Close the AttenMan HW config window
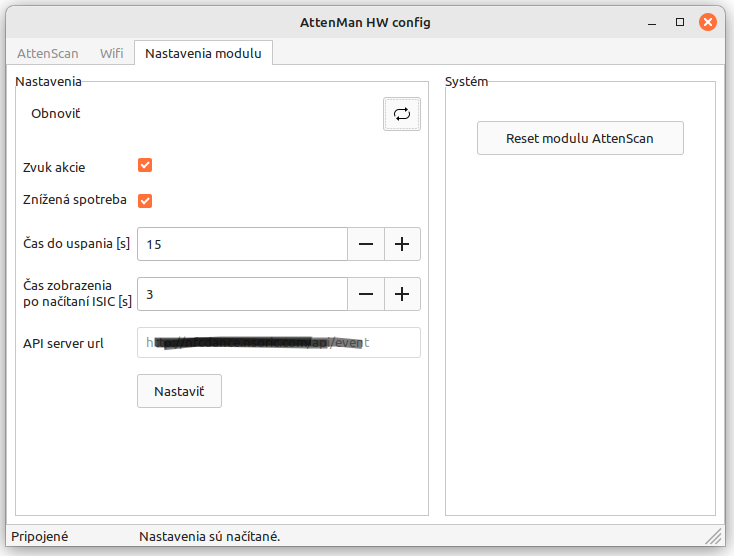The height and width of the screenshot is (556, 734). pos(708,22)
